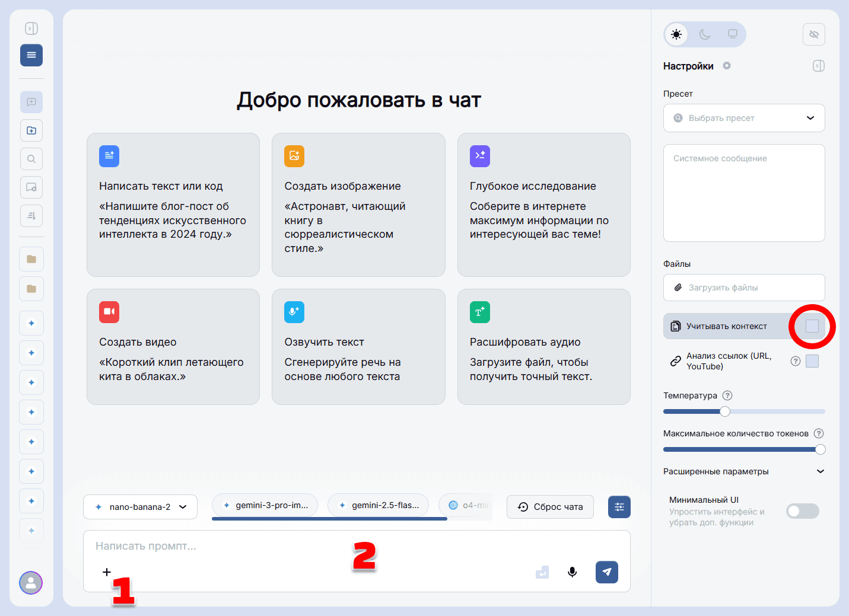Enable the Учитывать контекст checkbox
Screen dimensions: 849x616
point(812,326)
